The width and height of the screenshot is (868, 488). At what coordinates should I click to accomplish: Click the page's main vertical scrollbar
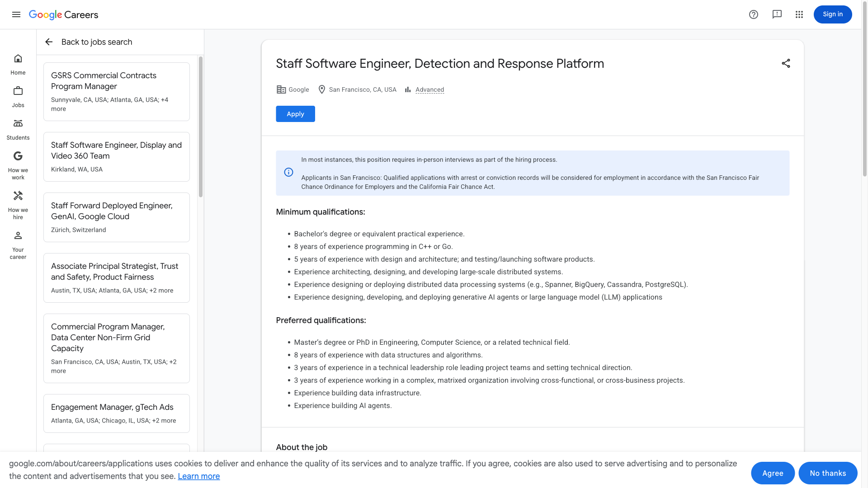[865, 89]
